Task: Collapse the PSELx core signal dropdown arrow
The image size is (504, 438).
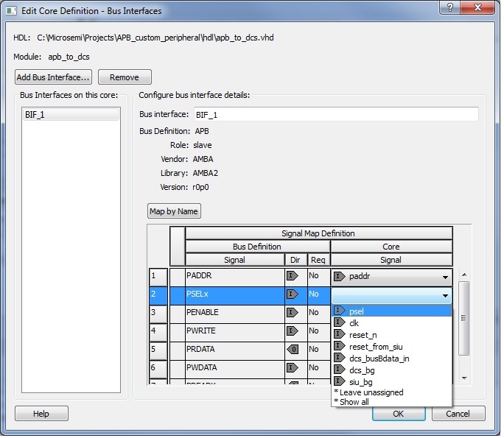Action: point(447,297)
